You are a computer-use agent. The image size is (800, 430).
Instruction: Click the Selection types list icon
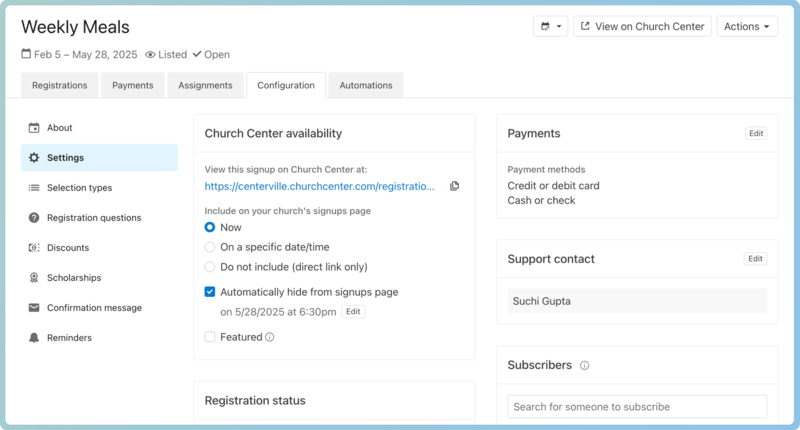pyautogui.click(x=34, y=188)
